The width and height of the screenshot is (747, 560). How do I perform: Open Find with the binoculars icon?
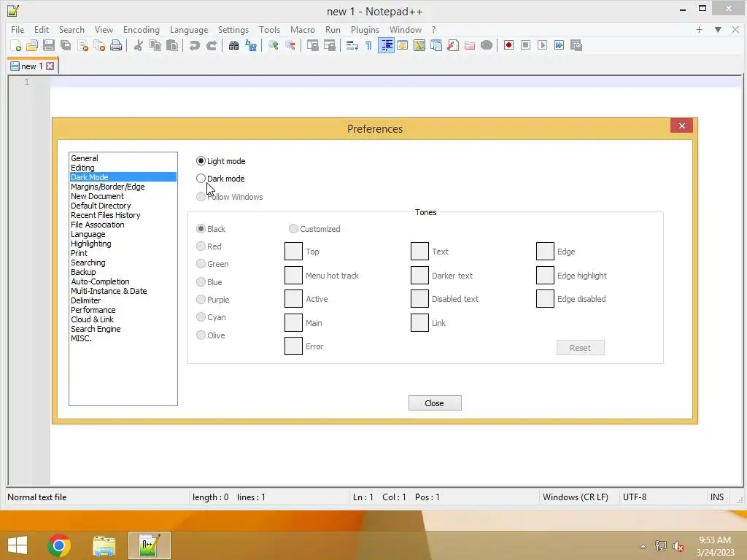[234, 45]
